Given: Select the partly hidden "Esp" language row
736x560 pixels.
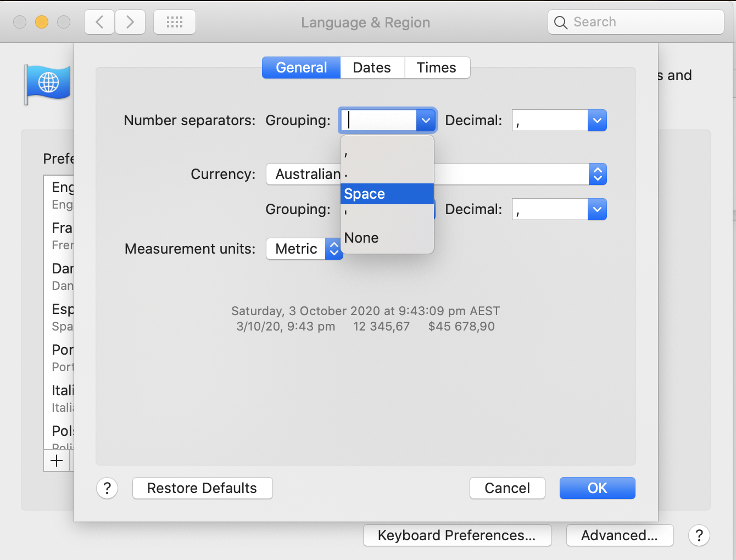Looking at the screenshot, I should coord(59,317).
